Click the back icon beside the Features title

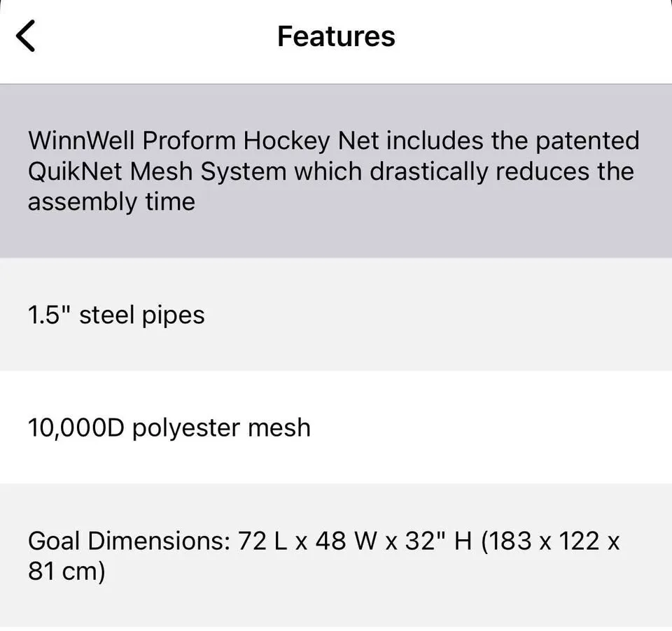coord(26,35)
